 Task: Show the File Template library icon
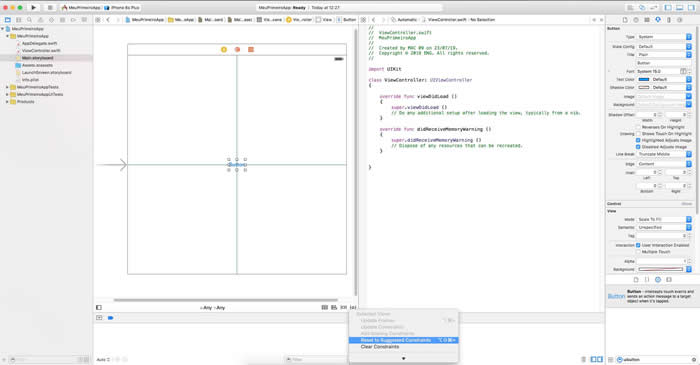tap(636, 279)
